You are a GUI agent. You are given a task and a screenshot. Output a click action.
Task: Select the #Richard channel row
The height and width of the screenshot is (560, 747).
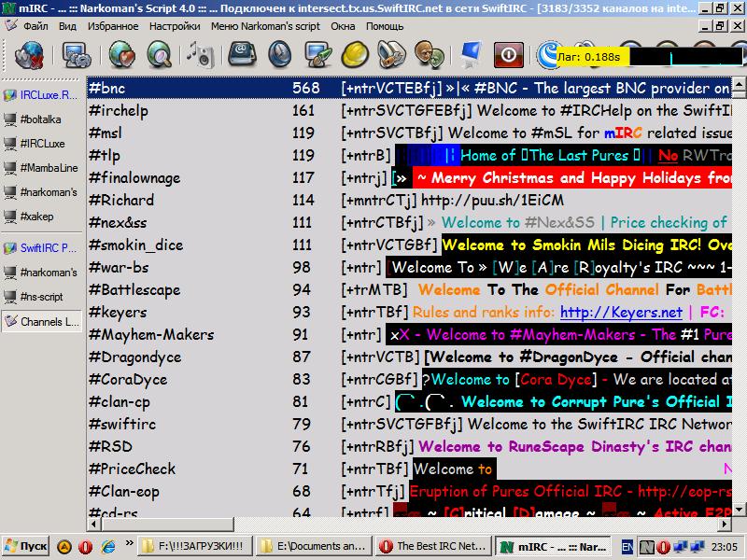click(x=409, y=200)
